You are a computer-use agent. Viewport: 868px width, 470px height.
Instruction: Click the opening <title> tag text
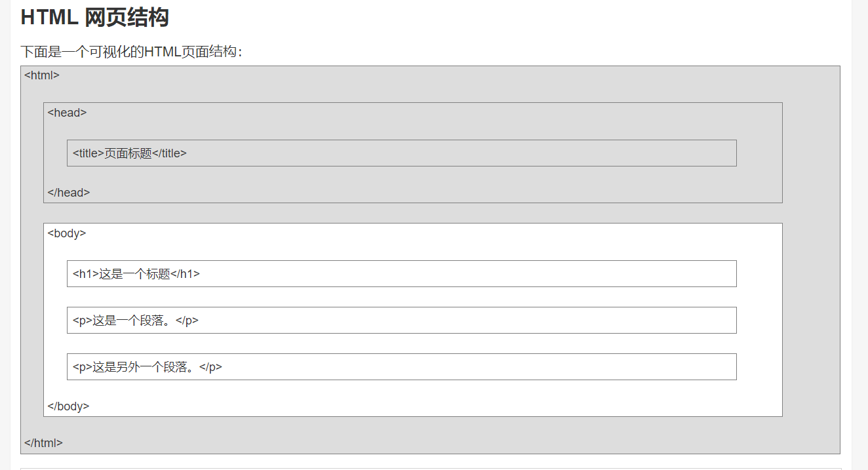(x=89, y=153)
